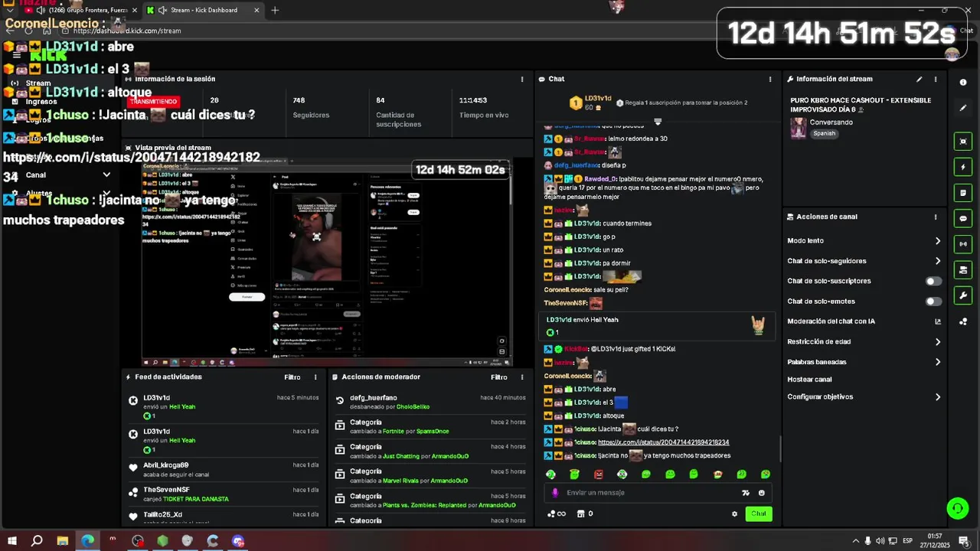The image size is (980, 551).
Task: Click TheSevenNSF ticket activity entry
Action: tap(224, 494)
